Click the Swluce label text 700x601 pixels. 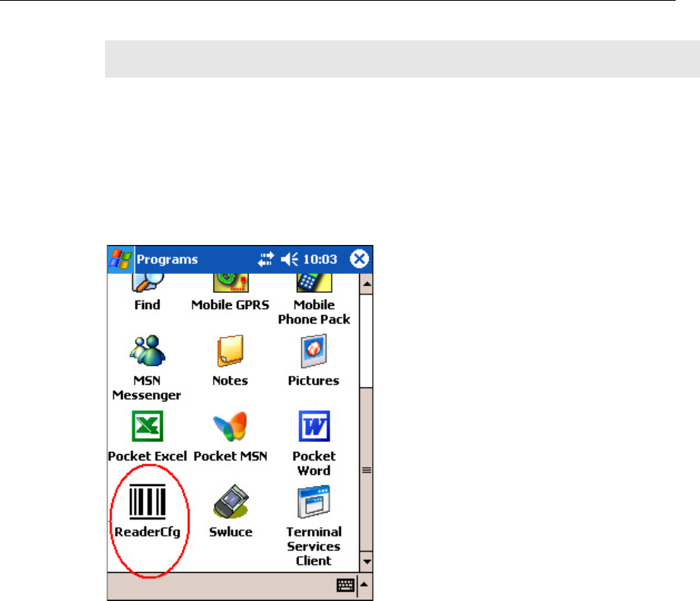[x=231, y=532]
